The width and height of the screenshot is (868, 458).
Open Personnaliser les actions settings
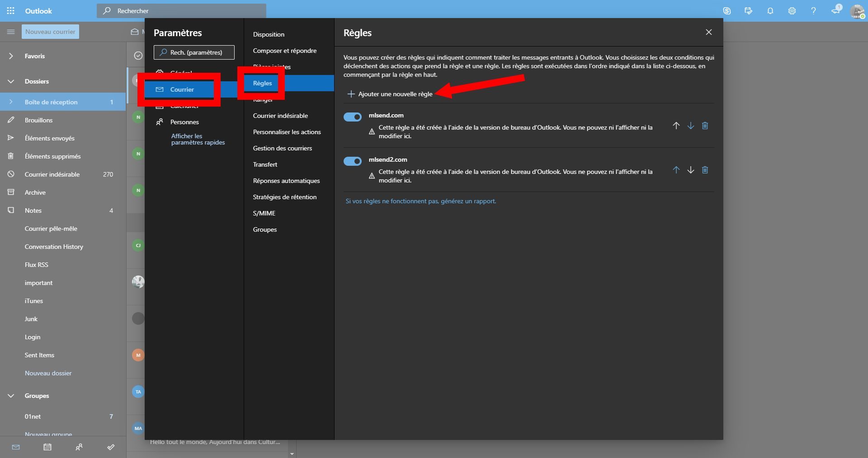(287, 132)
